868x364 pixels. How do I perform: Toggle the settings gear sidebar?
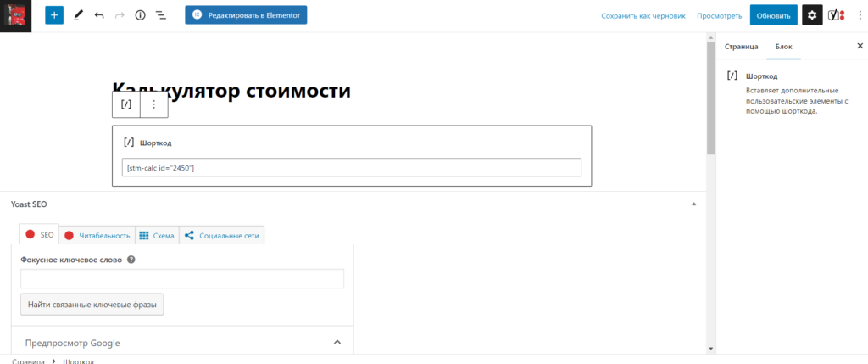[x=812, y=15]
